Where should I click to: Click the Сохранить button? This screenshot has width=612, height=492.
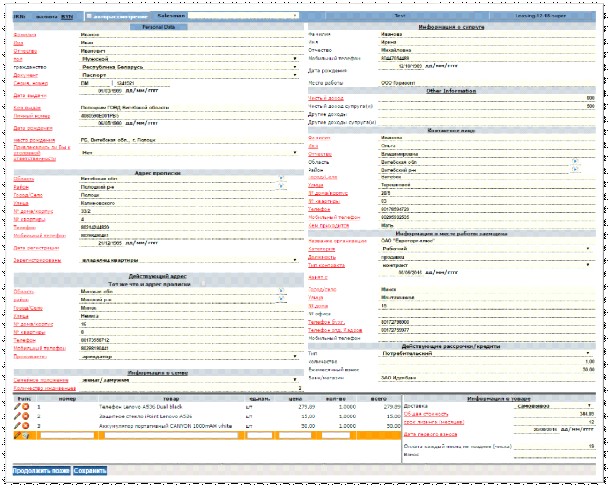90,471
